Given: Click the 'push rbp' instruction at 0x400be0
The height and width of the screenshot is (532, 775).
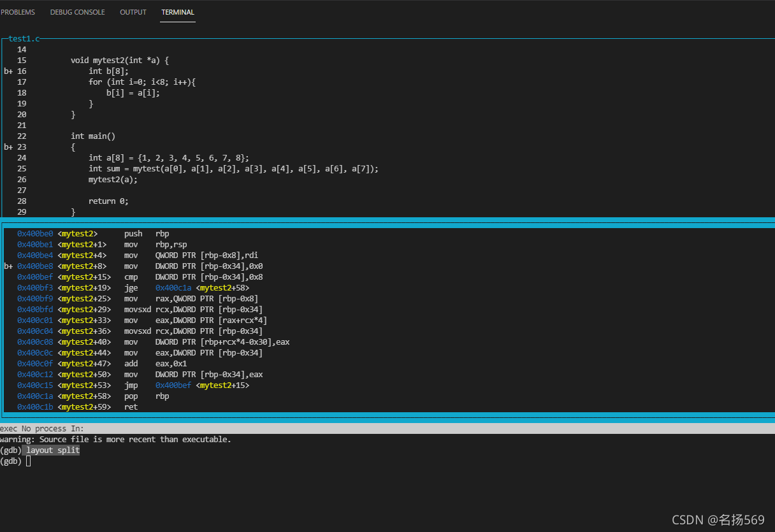Looking at the screenshot, I should [147, 234].
